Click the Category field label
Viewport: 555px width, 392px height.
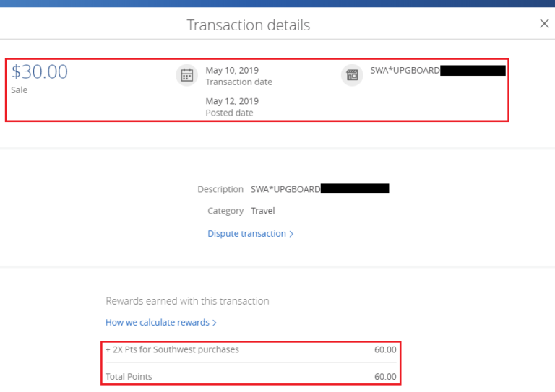225,211
